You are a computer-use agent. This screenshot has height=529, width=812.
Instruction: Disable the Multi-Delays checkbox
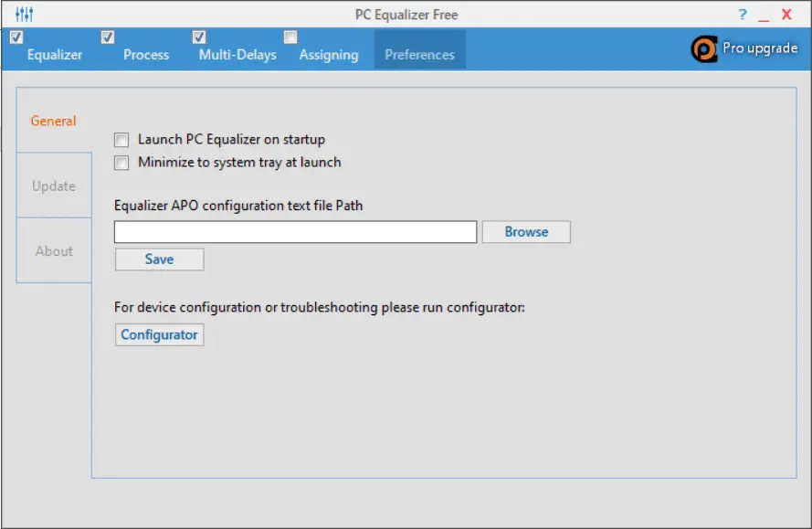pos(199,37)
